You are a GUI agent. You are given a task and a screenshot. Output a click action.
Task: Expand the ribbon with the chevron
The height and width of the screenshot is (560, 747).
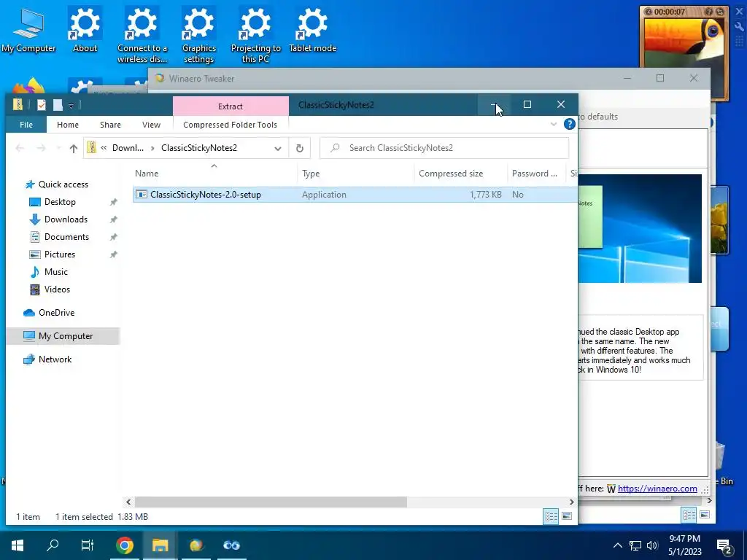click(x=554, y=124)
